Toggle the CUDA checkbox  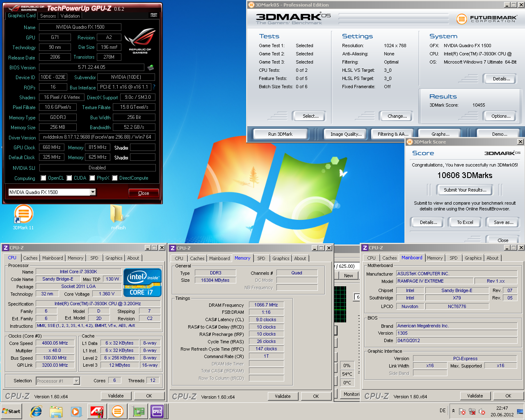pyautogui.click(x=69, y=178)
